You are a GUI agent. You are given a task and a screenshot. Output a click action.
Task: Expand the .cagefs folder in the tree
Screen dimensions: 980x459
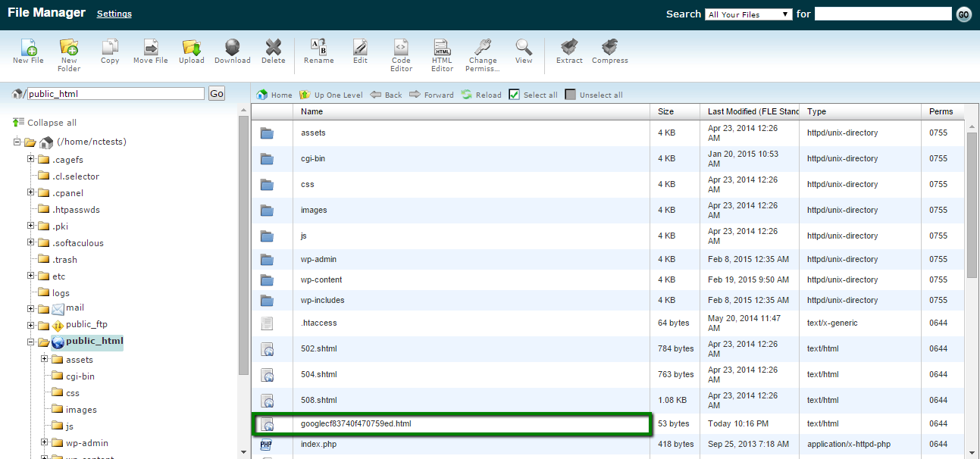click(31, 159)
